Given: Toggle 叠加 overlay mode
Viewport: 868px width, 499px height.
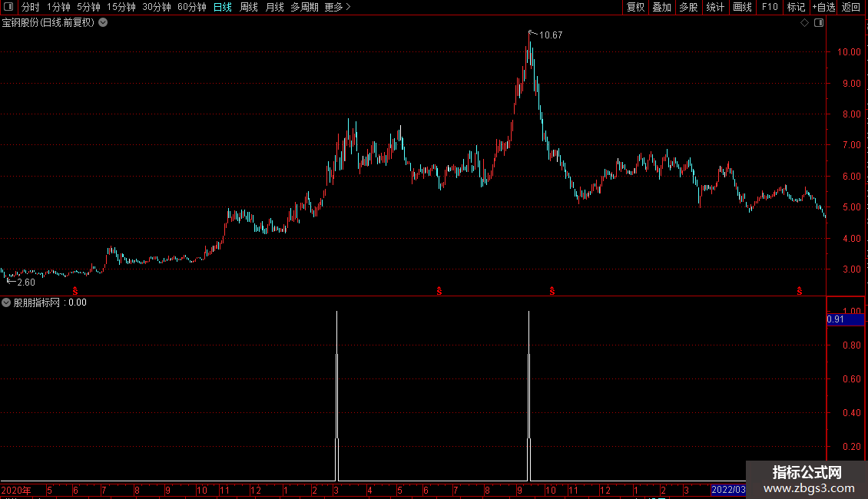Looking at the screenshot, I should (661, 7).
